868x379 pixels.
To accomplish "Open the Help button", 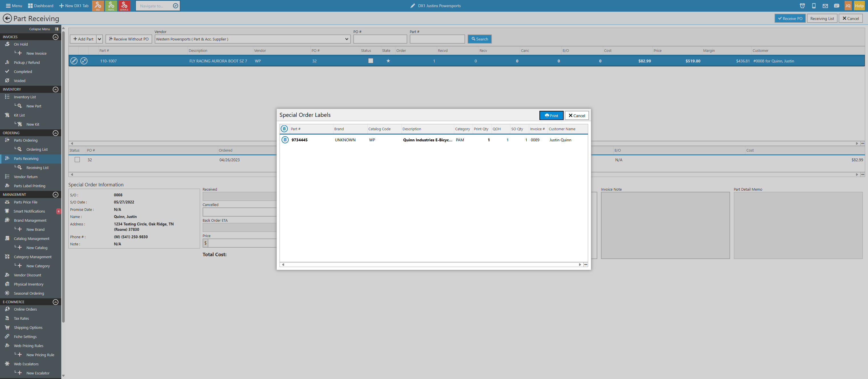I will coord(859,6).
